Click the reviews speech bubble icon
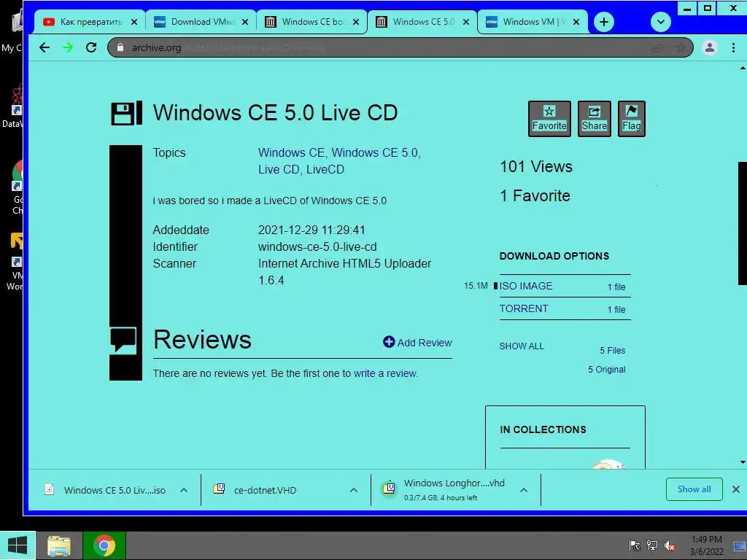747x560 pixels. click(x=123, y=341)
